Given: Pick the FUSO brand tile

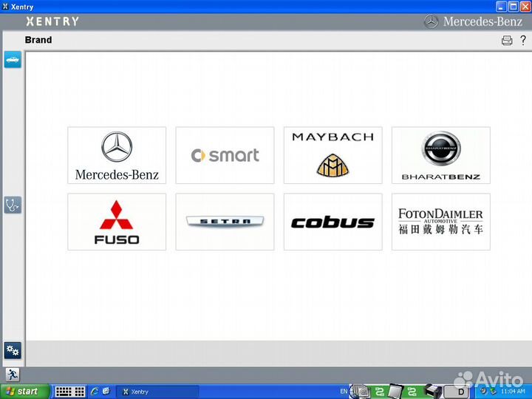Looking at the screenshot, I should 117,222.
